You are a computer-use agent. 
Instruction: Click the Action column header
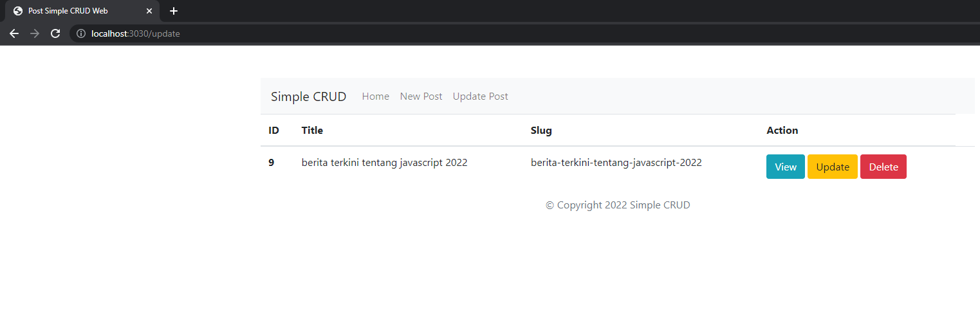782,131
